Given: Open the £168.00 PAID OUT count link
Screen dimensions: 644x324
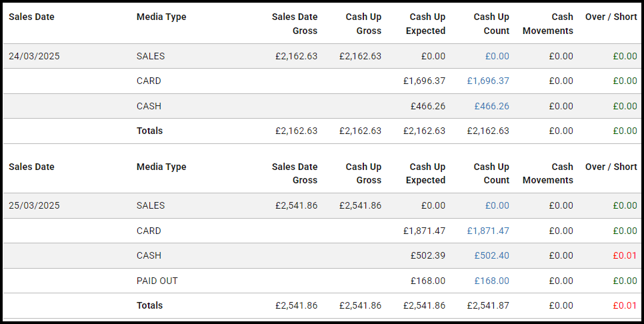Looking at the screenshot, I should coord(491,281).
